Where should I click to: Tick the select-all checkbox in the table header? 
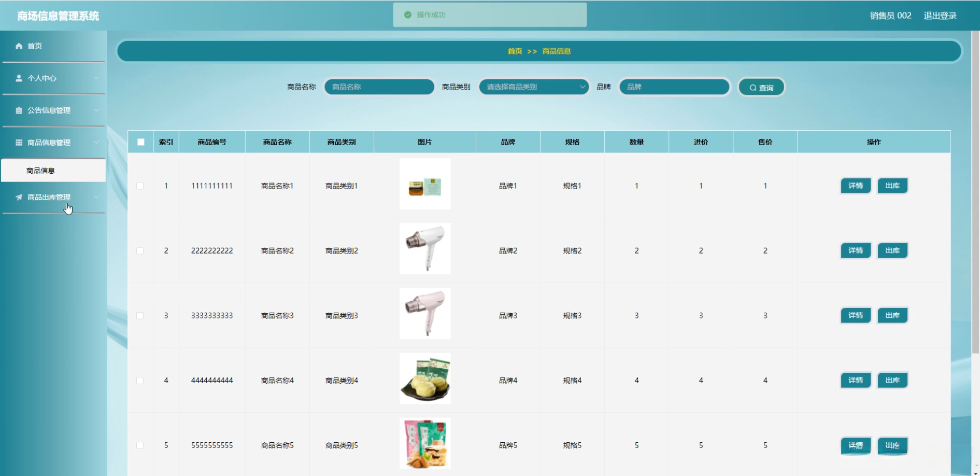click(141, 142)
